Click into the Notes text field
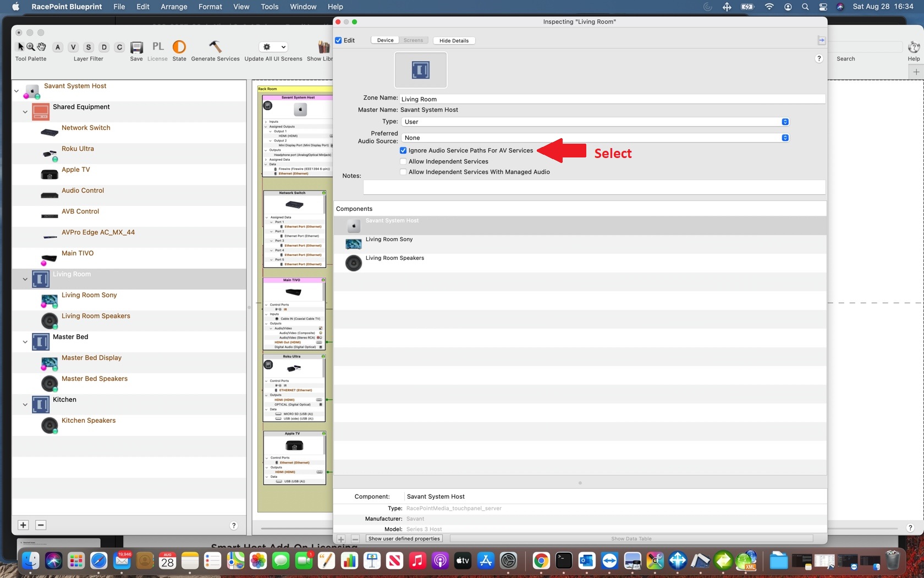Image resolution: width=924 pixels, height=578 pixels. [594, 187]
